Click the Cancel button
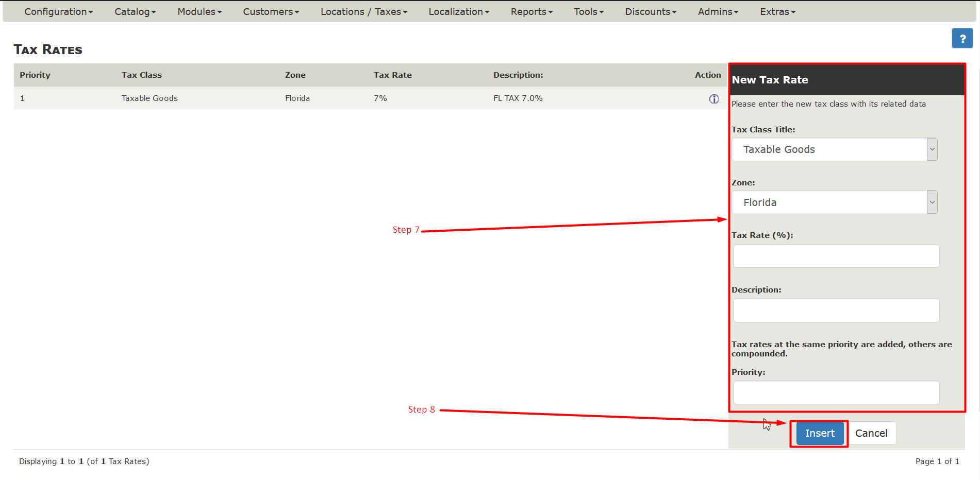 pos(871,433)
